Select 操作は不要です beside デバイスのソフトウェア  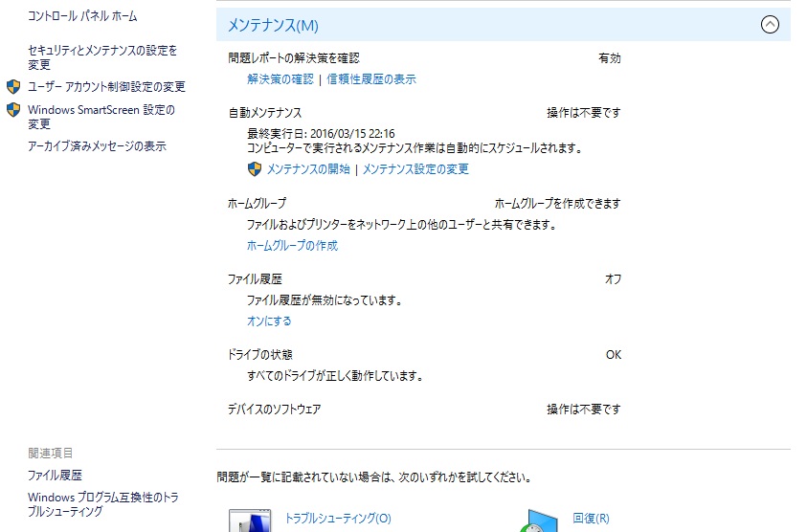click(584, 410)
